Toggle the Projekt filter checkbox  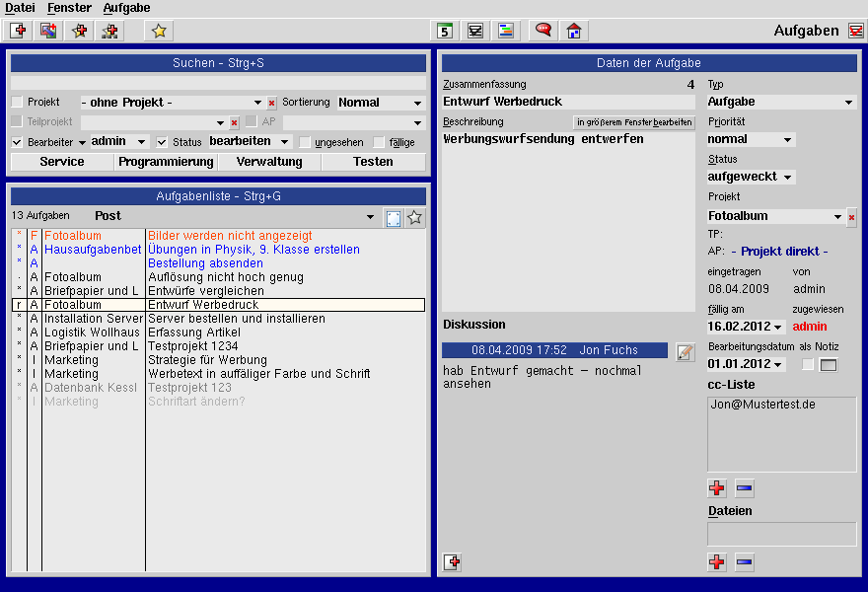[17, 102]
